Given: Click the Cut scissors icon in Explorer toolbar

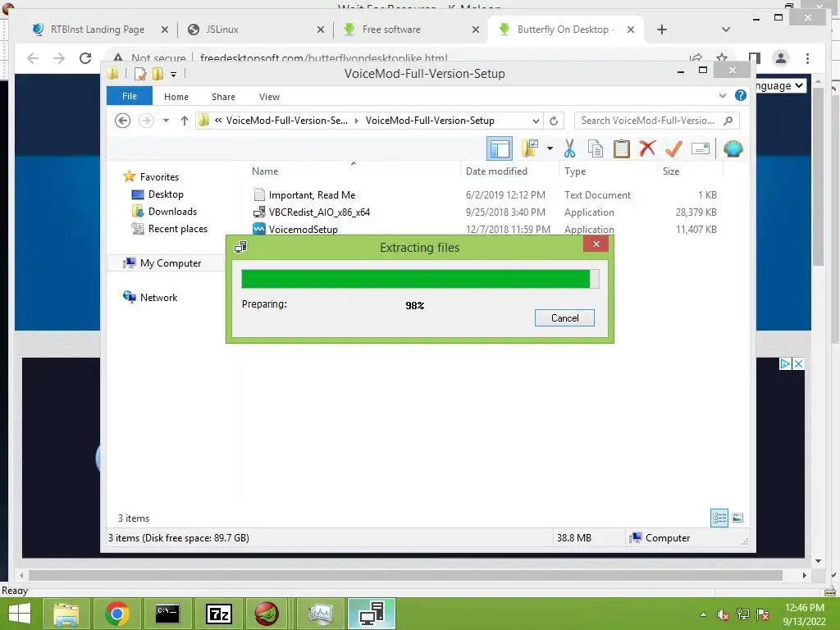Looking at the screenshot, I should coord(569,148).
